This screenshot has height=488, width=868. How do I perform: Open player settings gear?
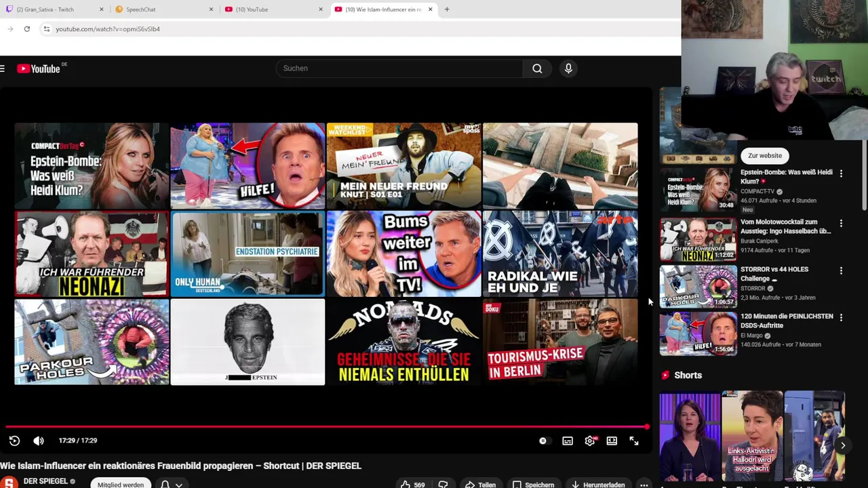click(590, 441)
